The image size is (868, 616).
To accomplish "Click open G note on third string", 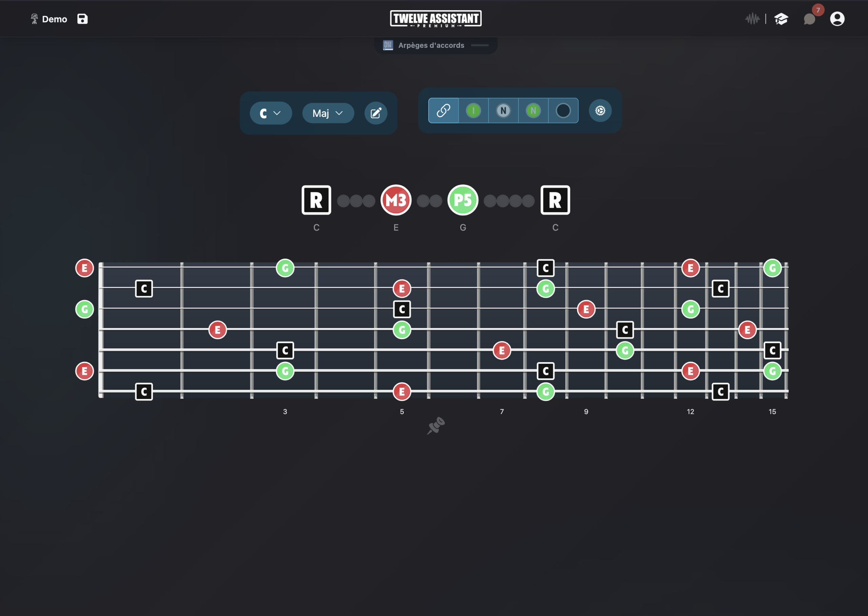I will 85,309.
